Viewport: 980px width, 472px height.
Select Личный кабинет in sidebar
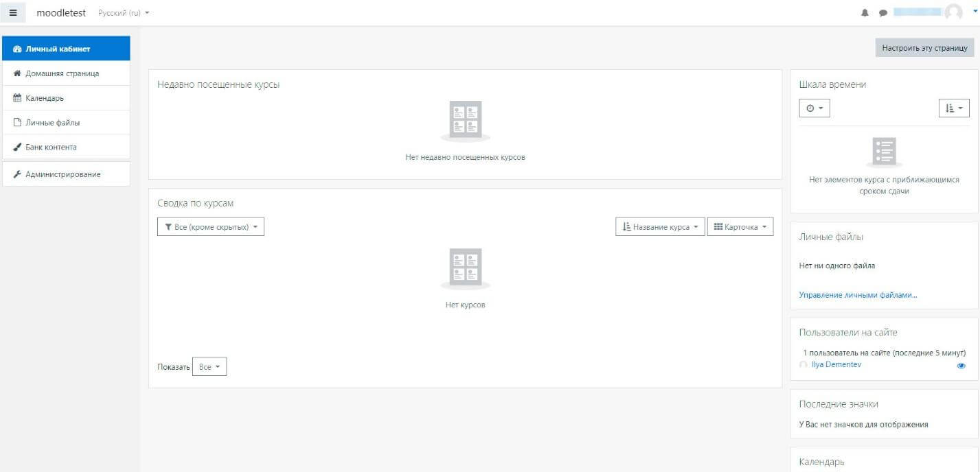(66, 49)
